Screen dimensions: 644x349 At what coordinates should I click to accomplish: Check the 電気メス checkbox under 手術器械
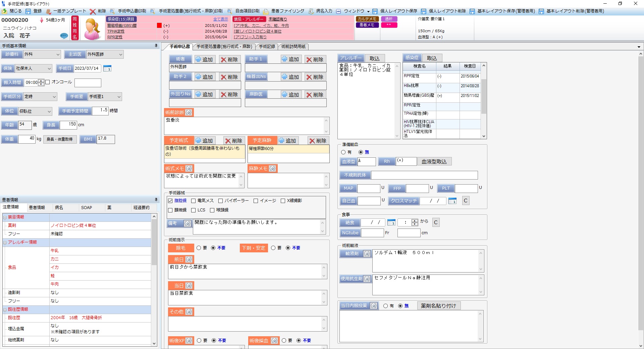click(194, 201)
